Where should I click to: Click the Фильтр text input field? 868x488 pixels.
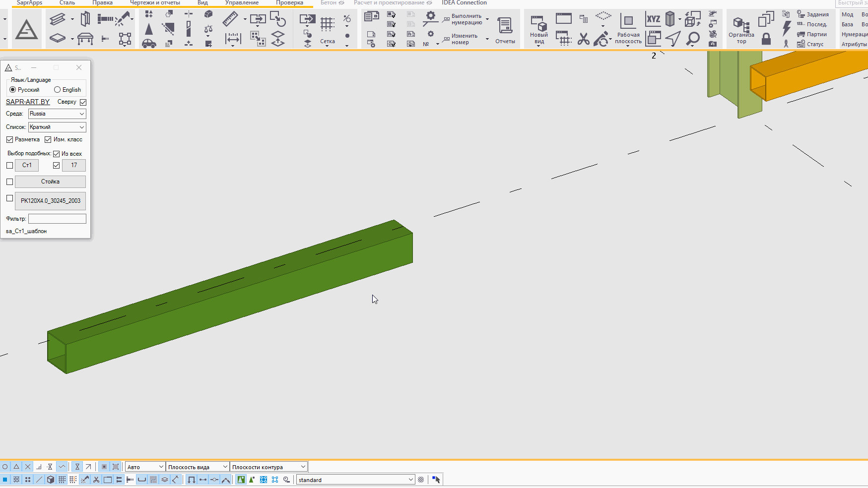coord(57,219)
